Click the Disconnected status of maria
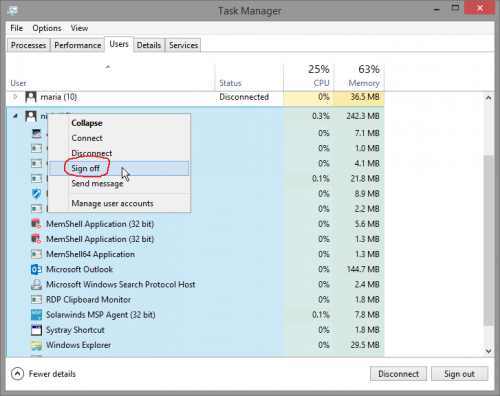 tap(244, 97)
